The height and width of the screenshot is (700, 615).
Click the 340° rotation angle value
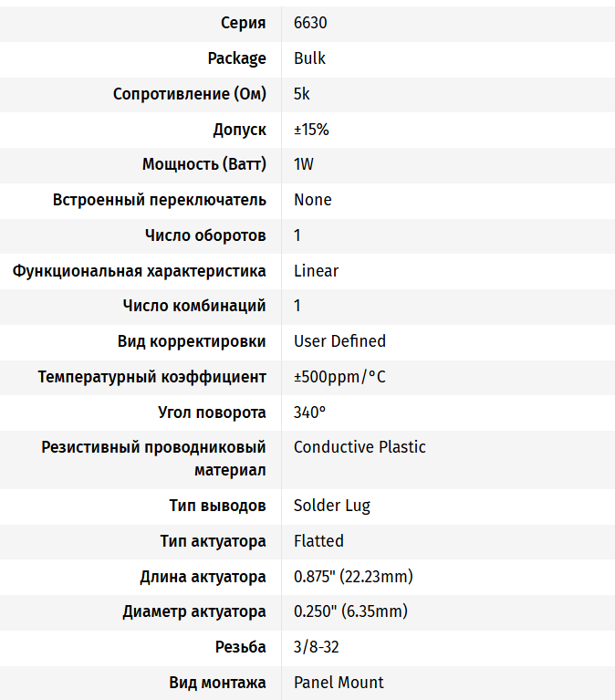(x=309, y=413)
